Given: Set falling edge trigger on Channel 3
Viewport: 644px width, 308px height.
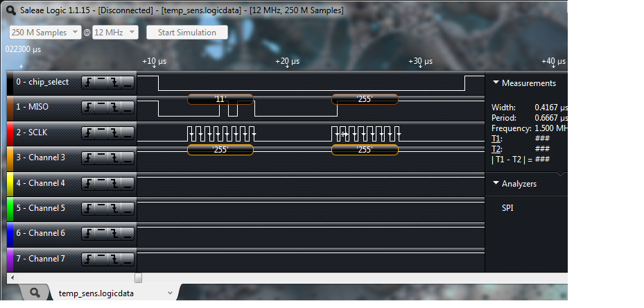Looking at the screenshot, I should 114,158.
